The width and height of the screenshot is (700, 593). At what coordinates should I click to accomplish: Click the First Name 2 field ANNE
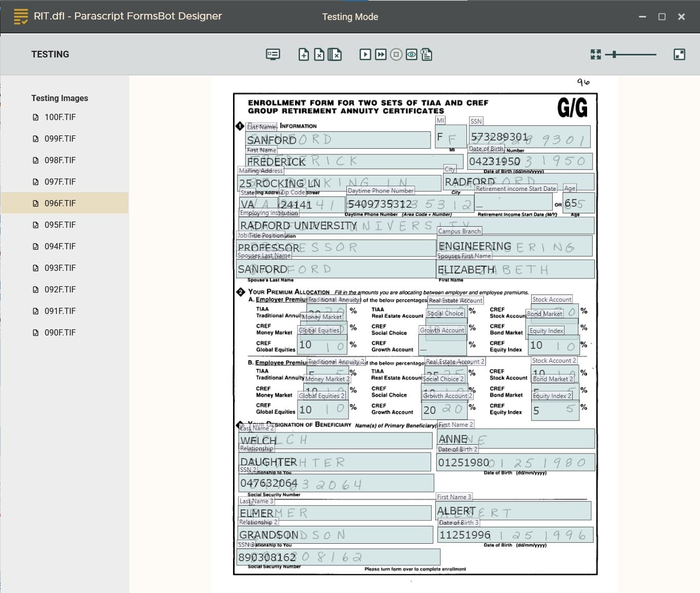(x=516, y=439)
